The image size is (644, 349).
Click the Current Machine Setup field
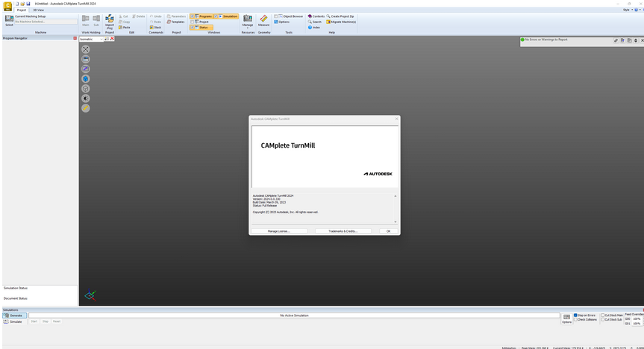point(46,22)
